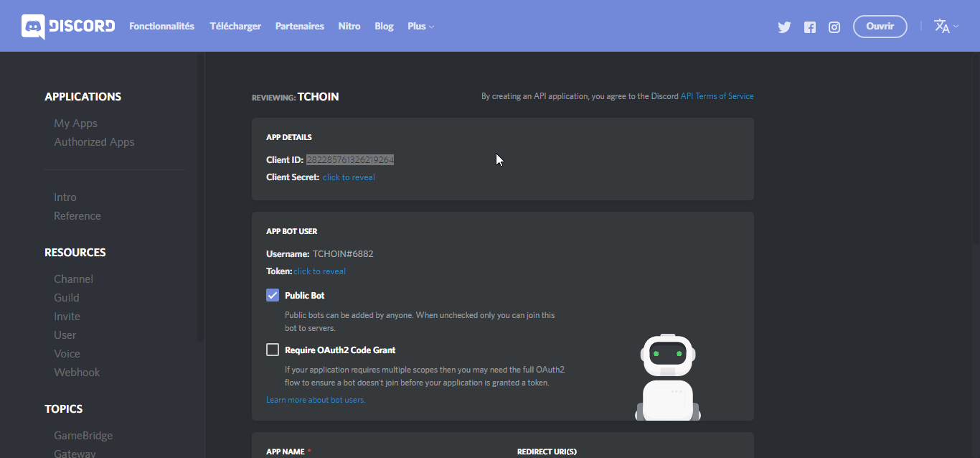Open the Voice resource page
Viewport: 980px width, 458px height.
tap(67, 354)
